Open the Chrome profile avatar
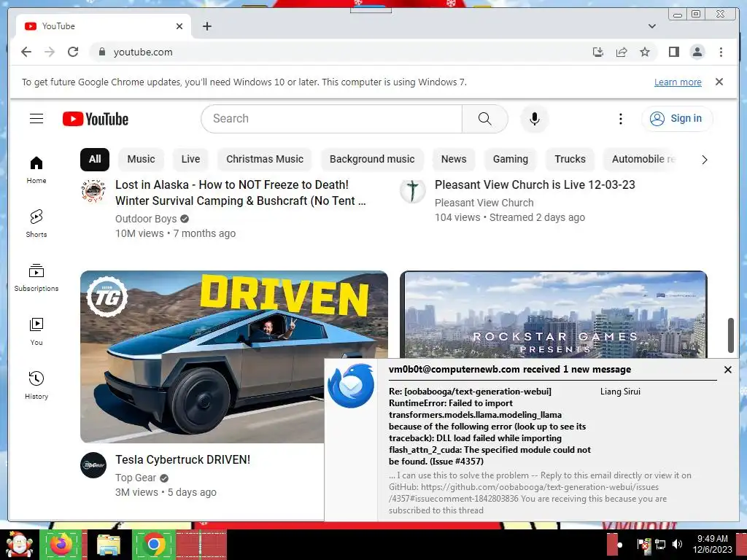Screen dimensions: 747x560 pyautogui.click(x=697, y=52)
